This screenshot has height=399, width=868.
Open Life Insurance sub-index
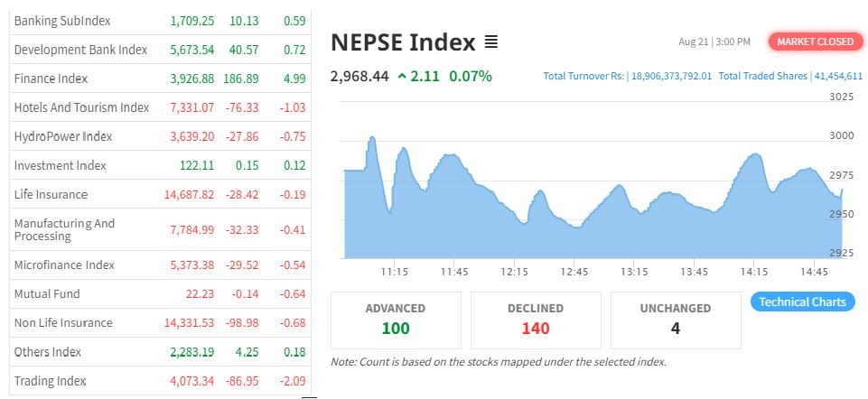51,194
